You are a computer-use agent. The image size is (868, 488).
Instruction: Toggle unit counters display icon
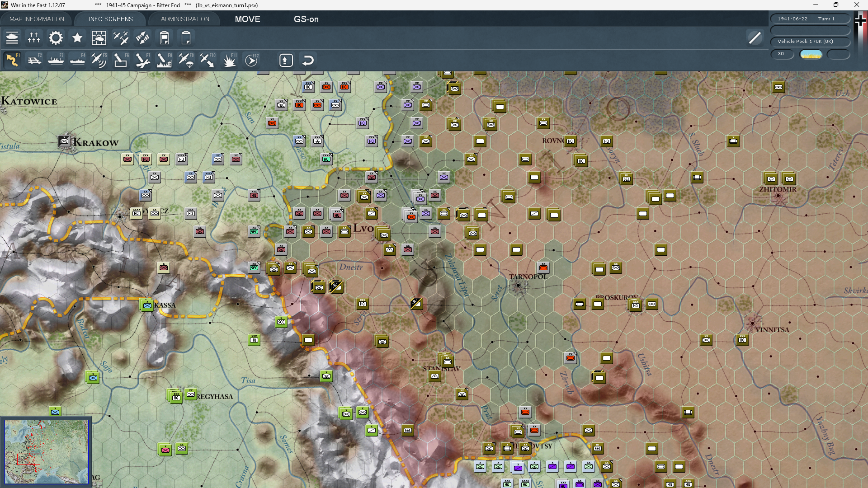click(x=12, y=38)
